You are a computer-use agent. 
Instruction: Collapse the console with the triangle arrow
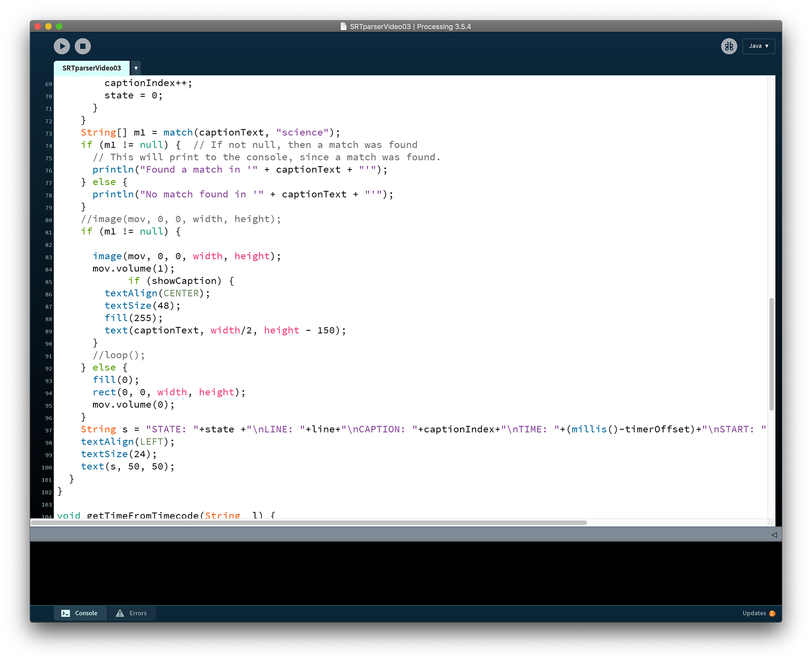pos(774,535)
